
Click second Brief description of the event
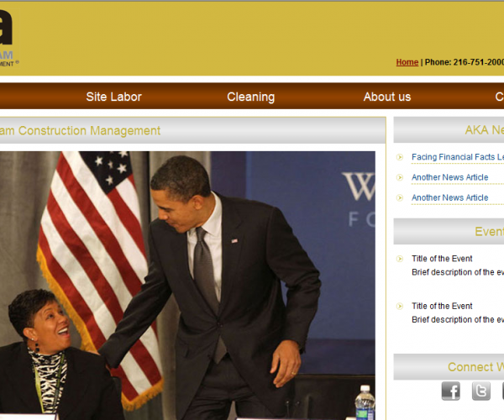tap(458, 319)
